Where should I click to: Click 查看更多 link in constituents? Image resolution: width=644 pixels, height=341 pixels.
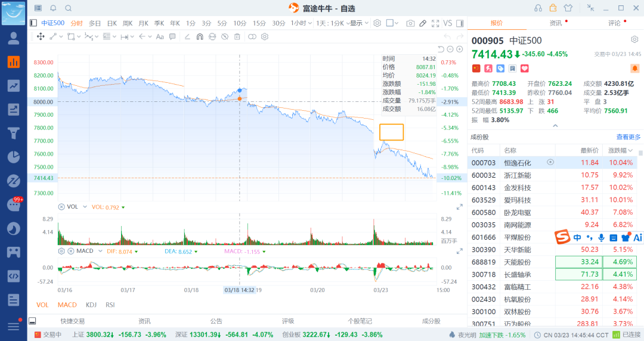pos(628,137)
